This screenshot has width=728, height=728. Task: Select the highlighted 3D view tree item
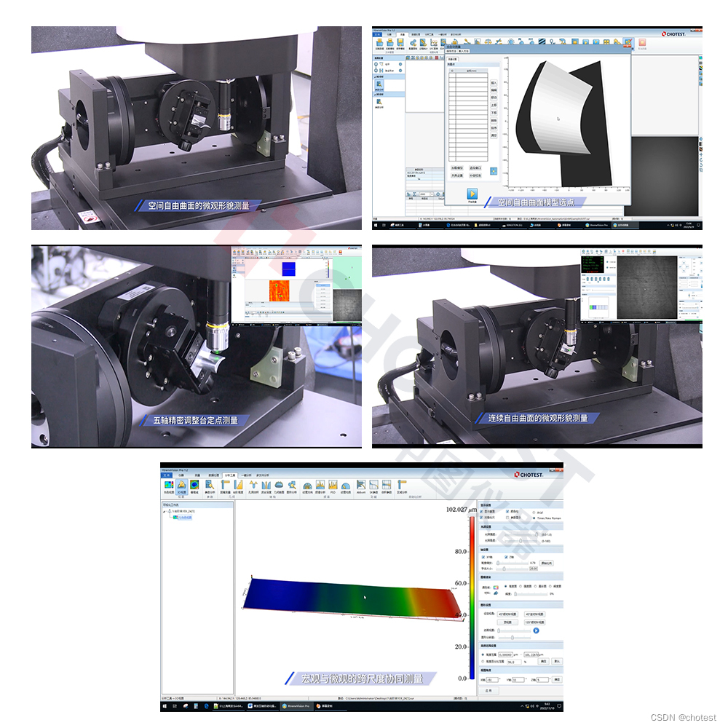click(x=183, y=517)
